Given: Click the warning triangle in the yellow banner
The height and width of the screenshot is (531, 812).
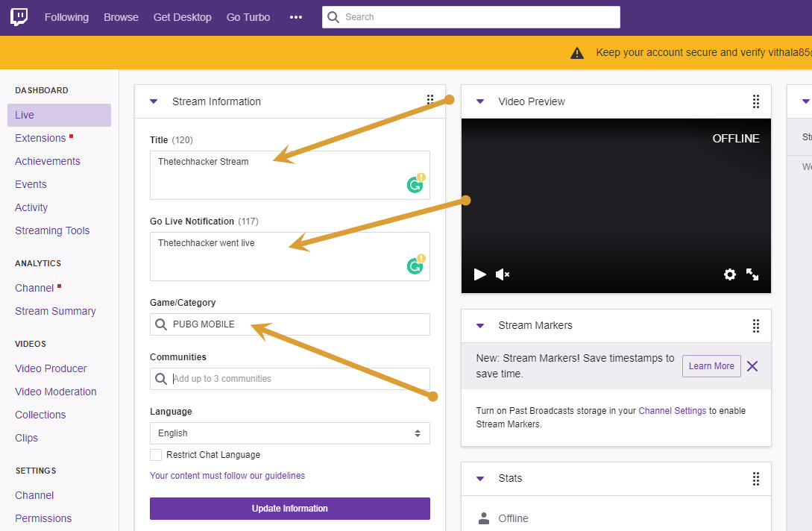Looking at the screenshot, I should pos(577,53).
